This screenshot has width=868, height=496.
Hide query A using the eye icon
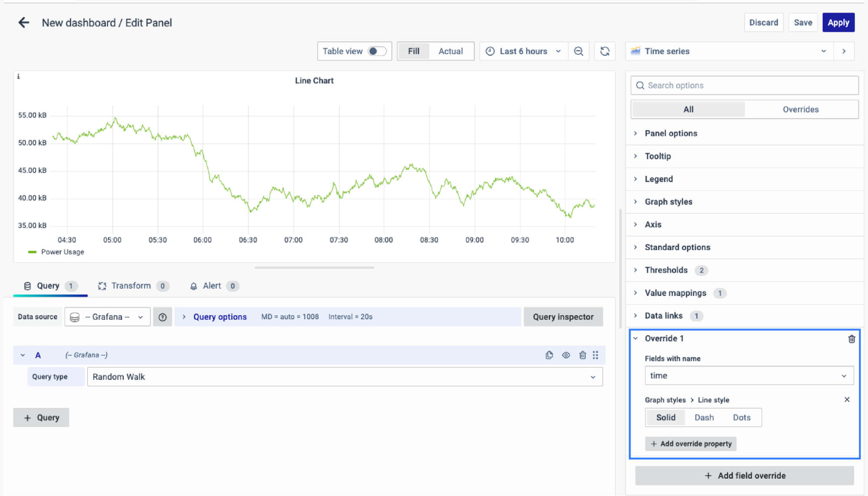coord(566,355)
